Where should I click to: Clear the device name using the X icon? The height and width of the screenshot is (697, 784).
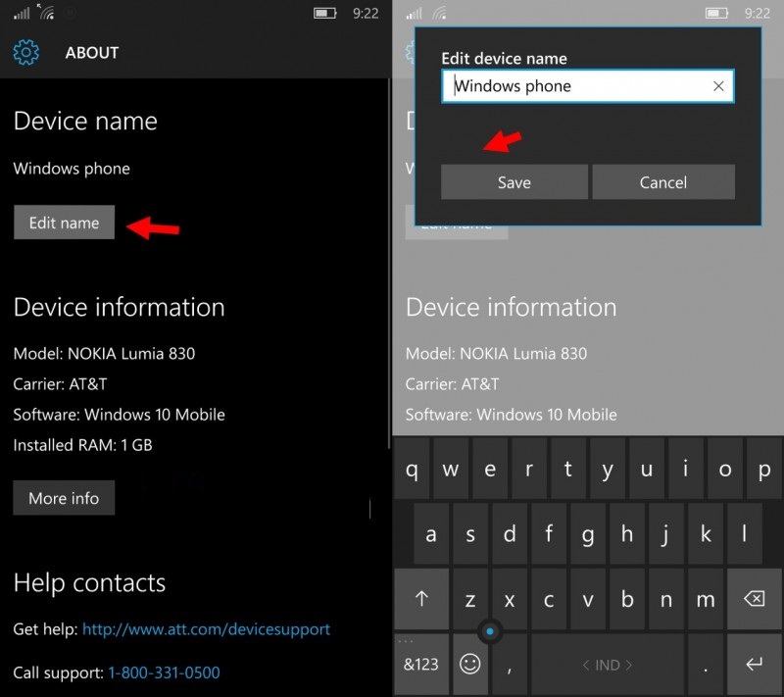tap(718, 86)
